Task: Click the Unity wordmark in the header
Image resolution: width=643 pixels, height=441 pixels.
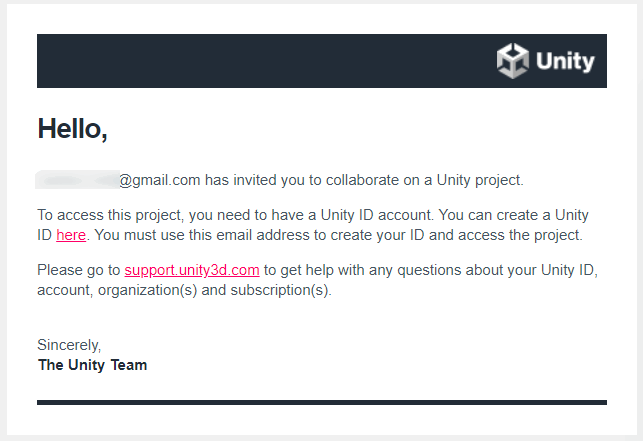Action: pos(565,62)
